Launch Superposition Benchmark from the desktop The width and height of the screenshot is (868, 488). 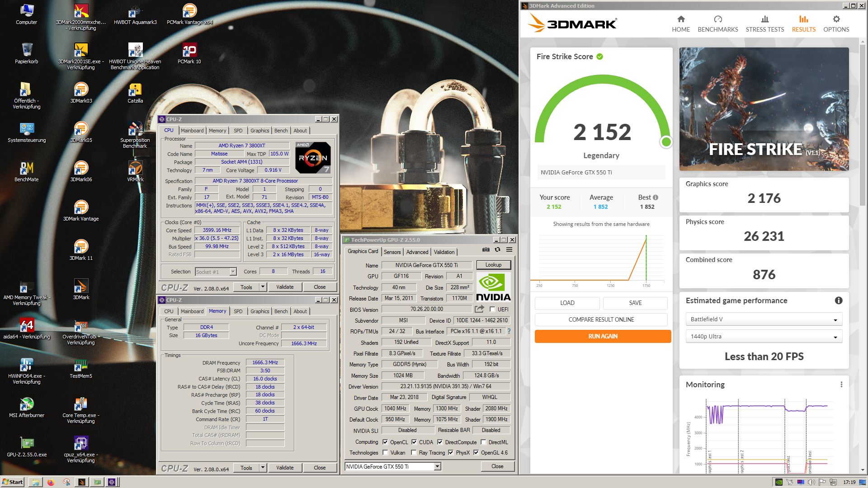135,135
